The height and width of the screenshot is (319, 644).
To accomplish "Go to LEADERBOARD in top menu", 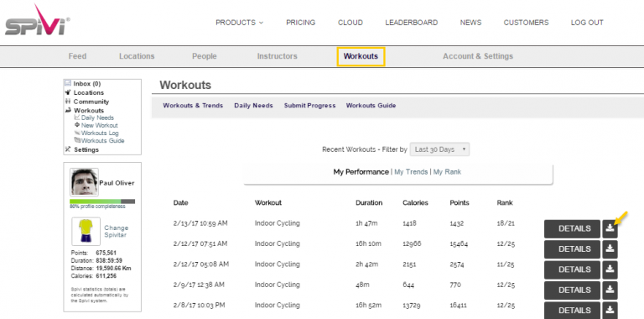I will point(411,23).
